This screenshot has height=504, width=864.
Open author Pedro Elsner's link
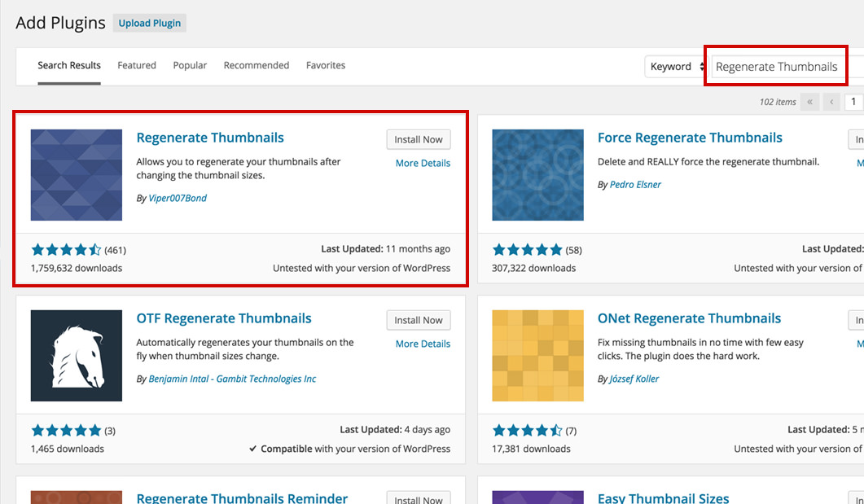[x=635, y=185]
